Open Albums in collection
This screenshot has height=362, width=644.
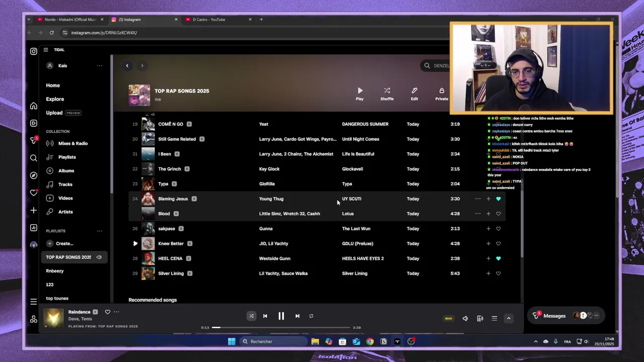point(66,171)
